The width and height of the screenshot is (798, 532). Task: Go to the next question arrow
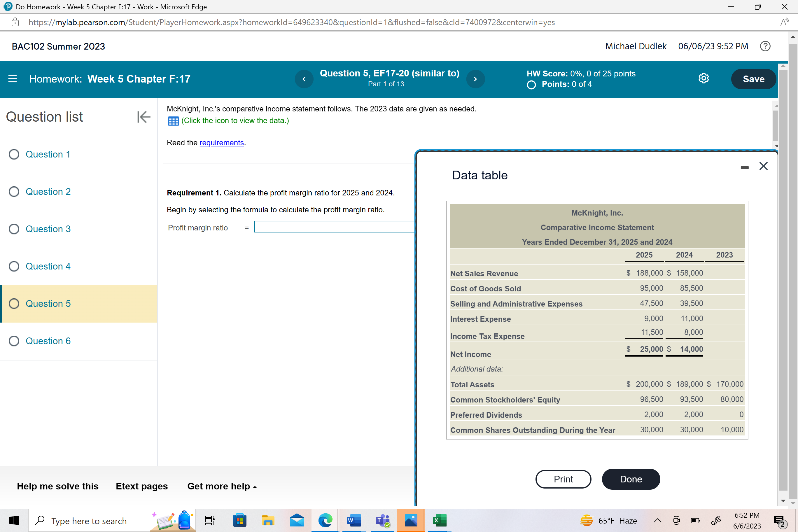pos(475,79)
